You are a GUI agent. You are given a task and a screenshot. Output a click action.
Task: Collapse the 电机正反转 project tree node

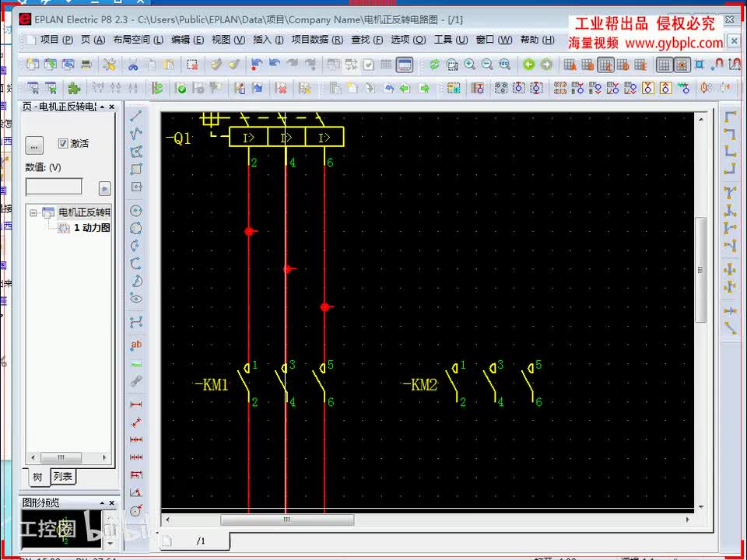[33, 212]
